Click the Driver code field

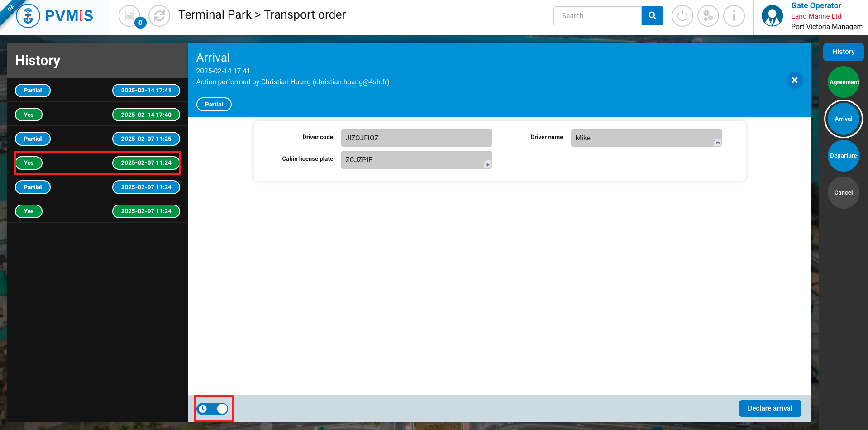click(416, 138)
